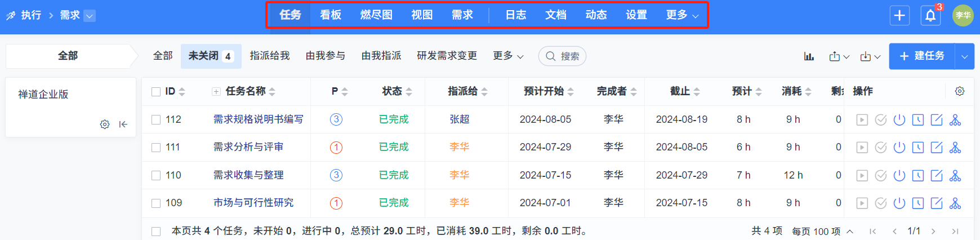Open the sidebar module settings gear
This screenshot has width=980, height=240.
coord(105,125)
